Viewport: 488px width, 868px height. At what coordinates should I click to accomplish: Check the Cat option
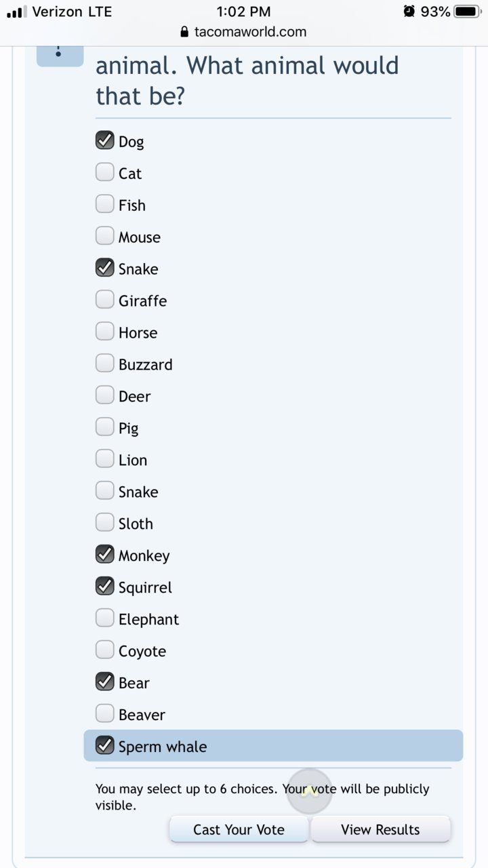[x=104, y=172]
